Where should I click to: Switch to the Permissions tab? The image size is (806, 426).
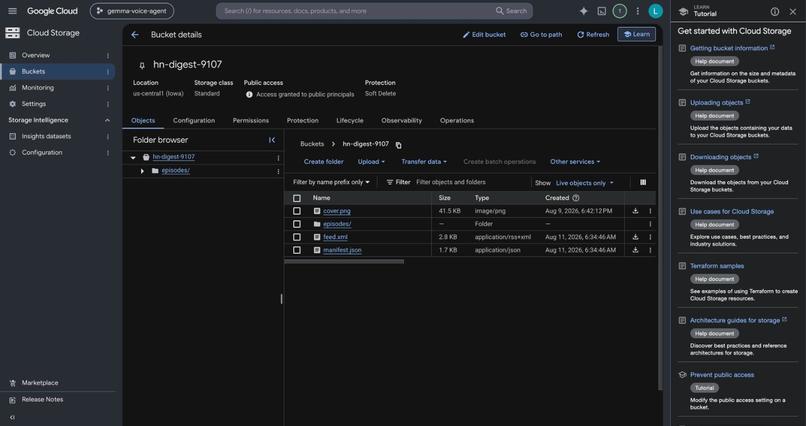(251, 120)
